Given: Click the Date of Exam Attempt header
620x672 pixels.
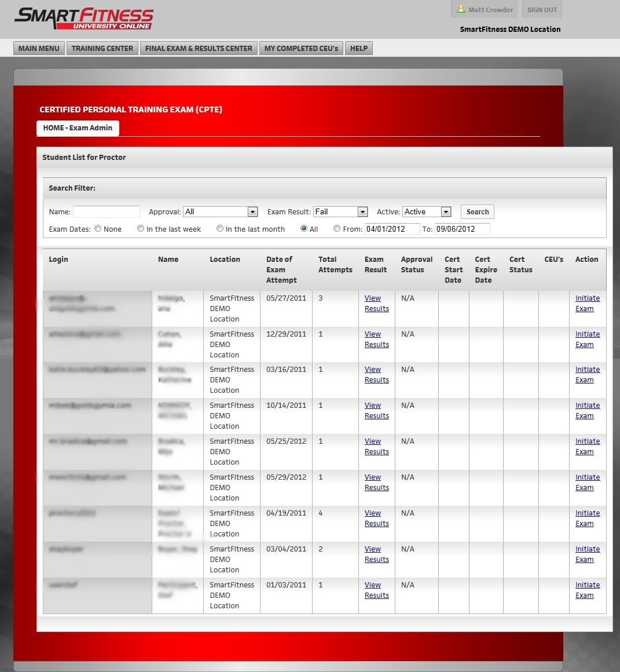Looking at the screenshot, I should (x=281, y=269).
